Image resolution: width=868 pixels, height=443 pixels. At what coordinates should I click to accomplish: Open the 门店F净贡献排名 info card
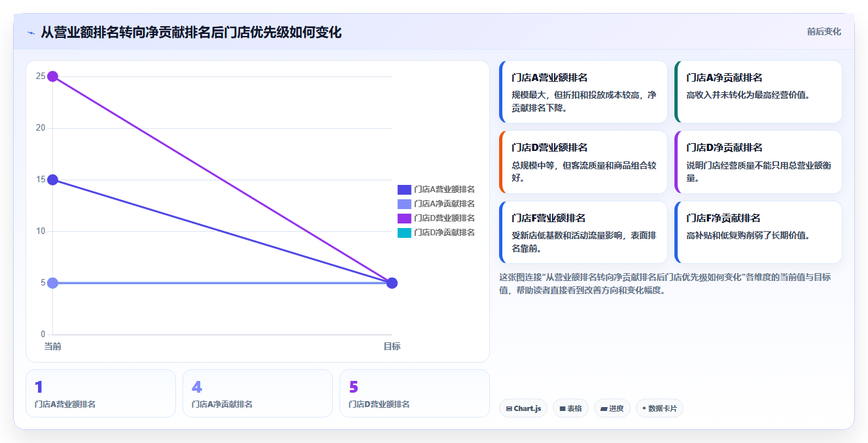[x=758, y=233]
